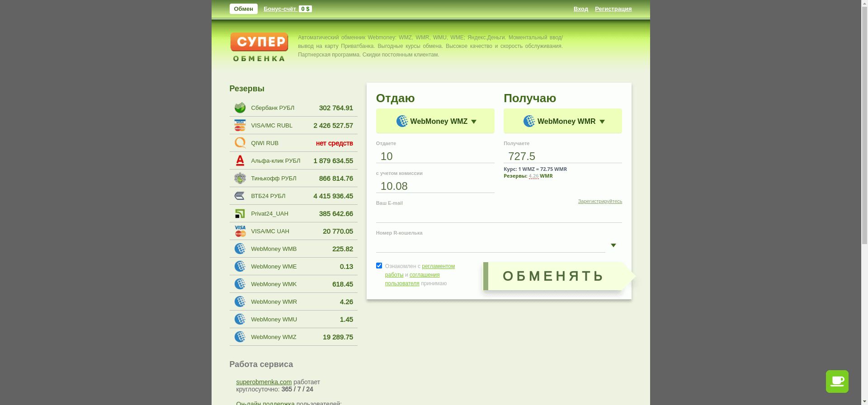This screenshot has height=405, width=868.
Task: Click the VISA/MC RUBL card icon
Action: [x=240, y=125]
